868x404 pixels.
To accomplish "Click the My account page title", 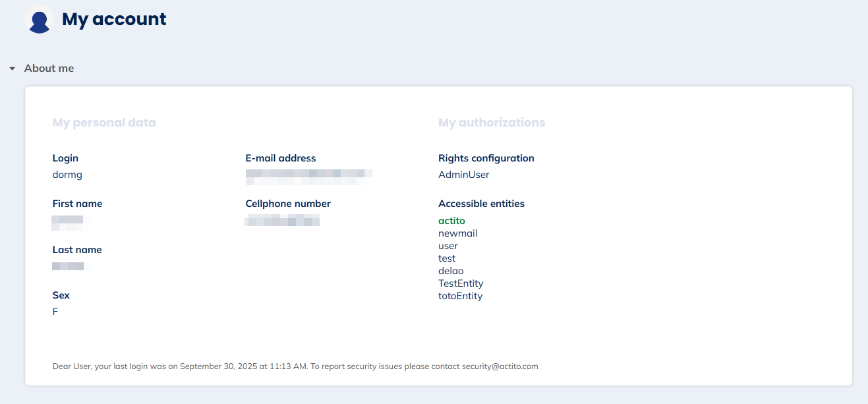I will (114, 19).
